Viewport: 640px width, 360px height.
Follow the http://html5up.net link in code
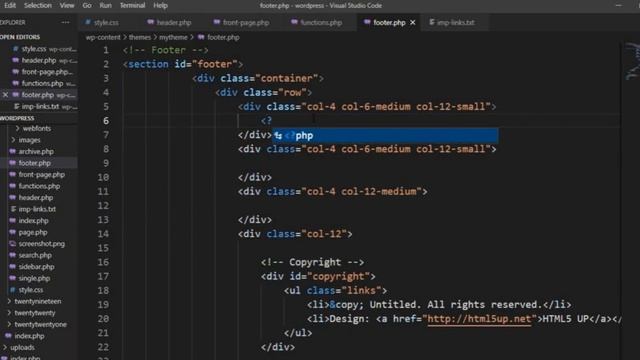click(x=479, y=318)
